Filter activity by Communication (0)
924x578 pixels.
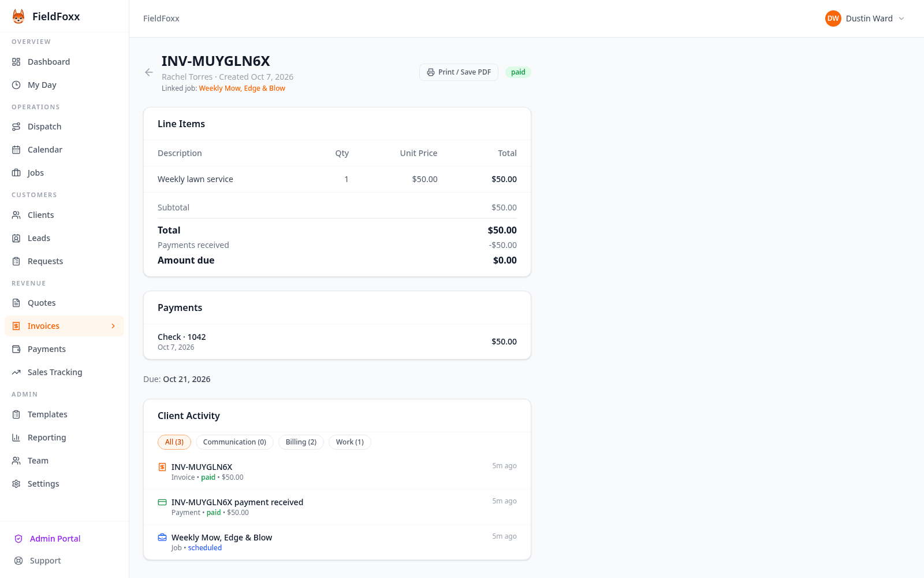click(x=234, y=442)
